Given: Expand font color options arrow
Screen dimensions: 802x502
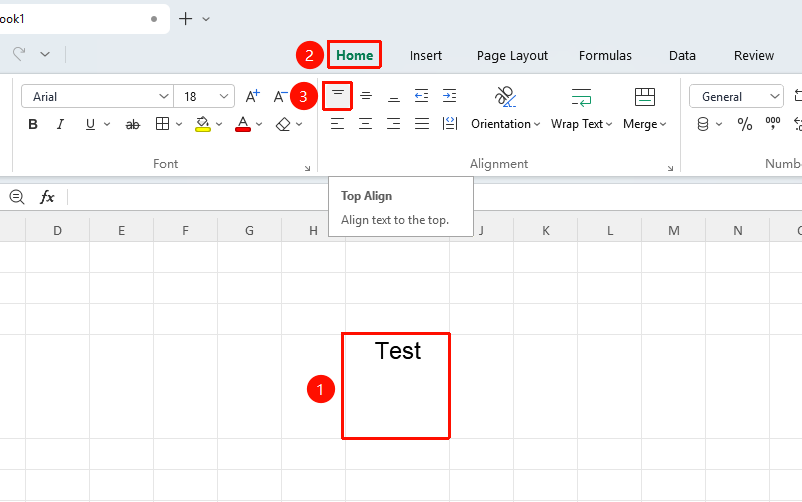Looking at the screenshot, I should point(259,124).
